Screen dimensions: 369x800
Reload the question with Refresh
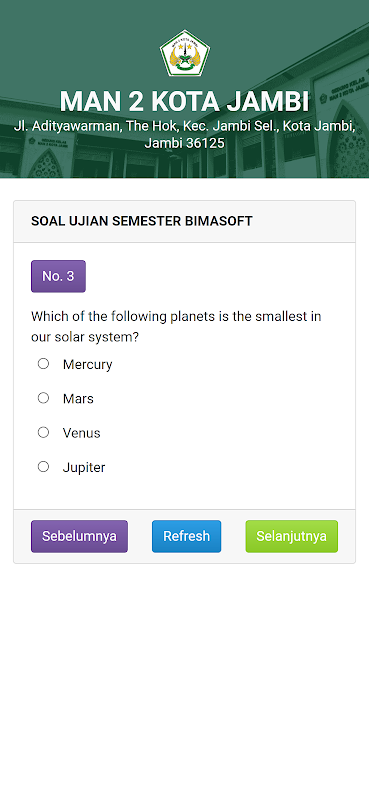(186, 536)
